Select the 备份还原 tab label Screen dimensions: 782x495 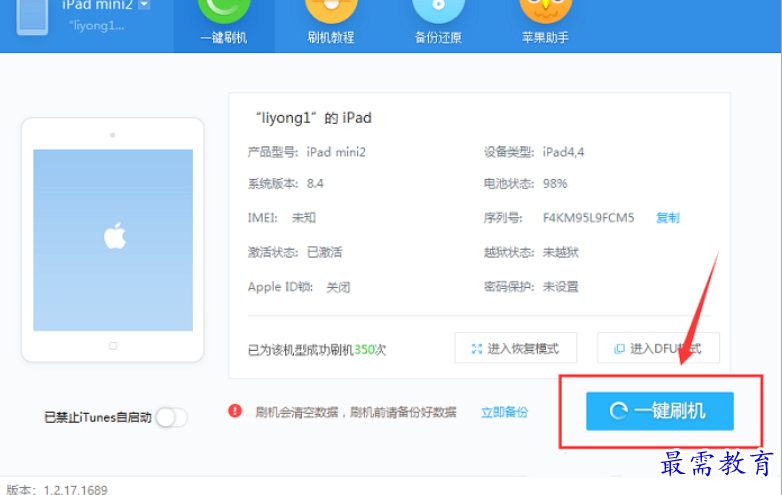(x=438, y=38)
